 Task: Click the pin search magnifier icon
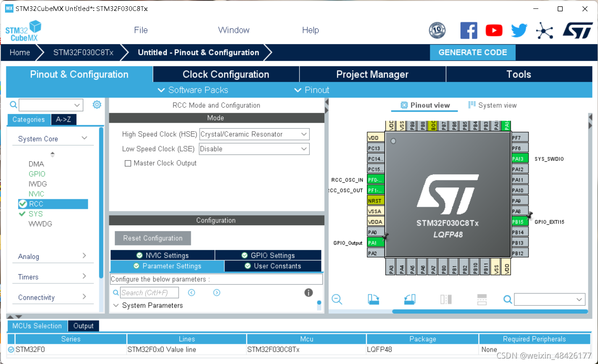click(508, 299)
